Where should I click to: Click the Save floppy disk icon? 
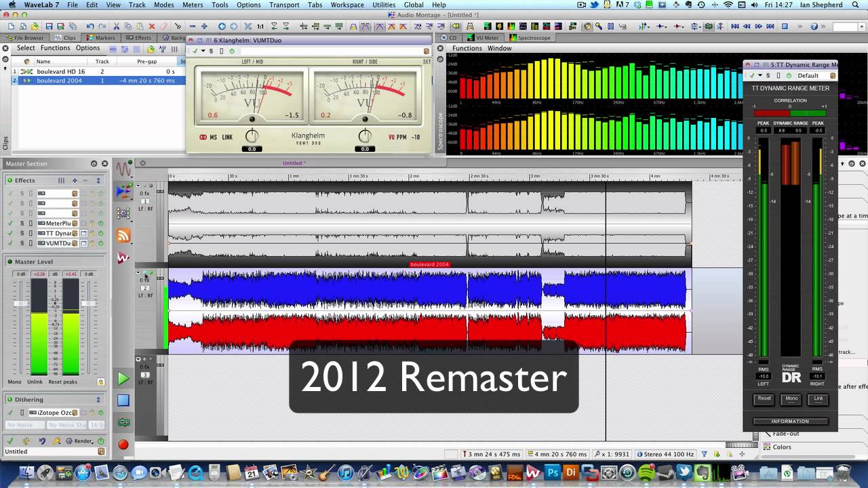click(x=51, y=26)
